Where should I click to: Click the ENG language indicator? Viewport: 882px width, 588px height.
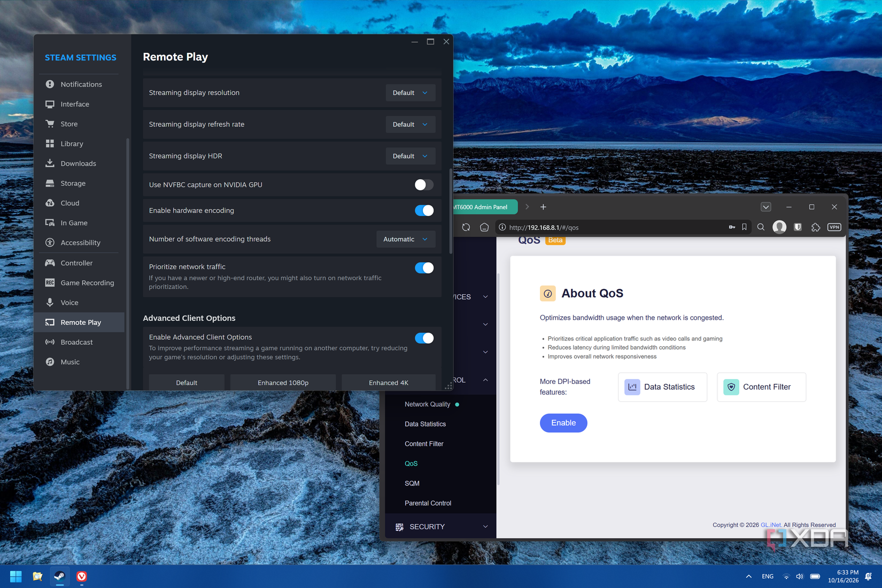click(768, 576)
